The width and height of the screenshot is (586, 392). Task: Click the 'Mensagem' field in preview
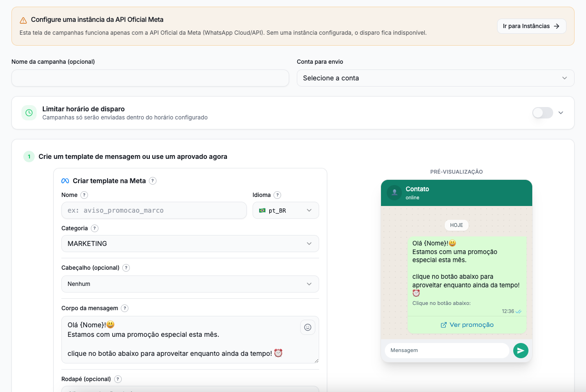click(x=447, y=351)
